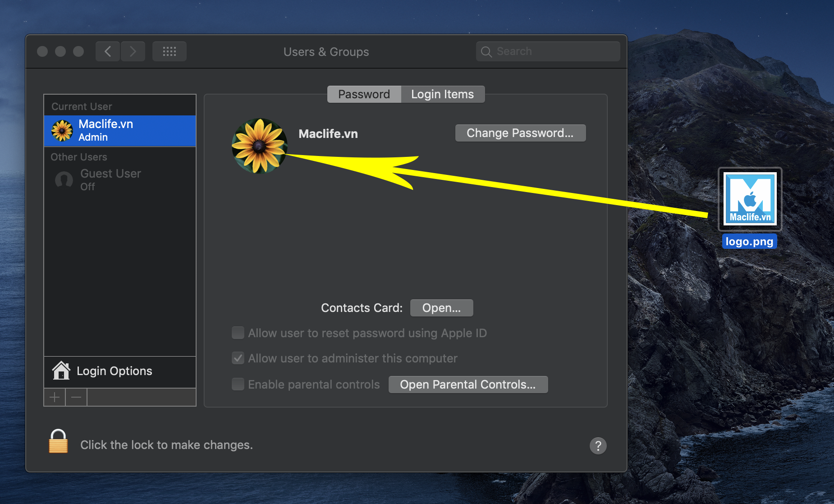Uncheck Allow user to administer this computer
The height and width of the screenshot is (504, 834).
[238, 358]
